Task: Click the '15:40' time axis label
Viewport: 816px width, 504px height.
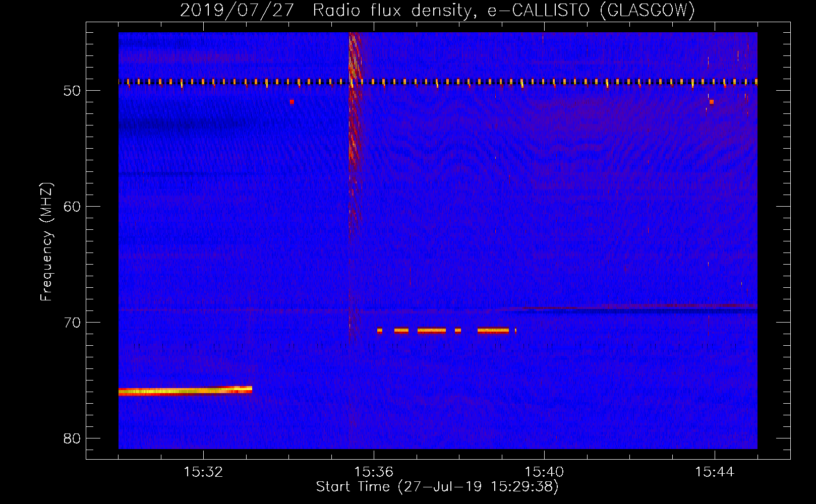Action: point(544,472)
